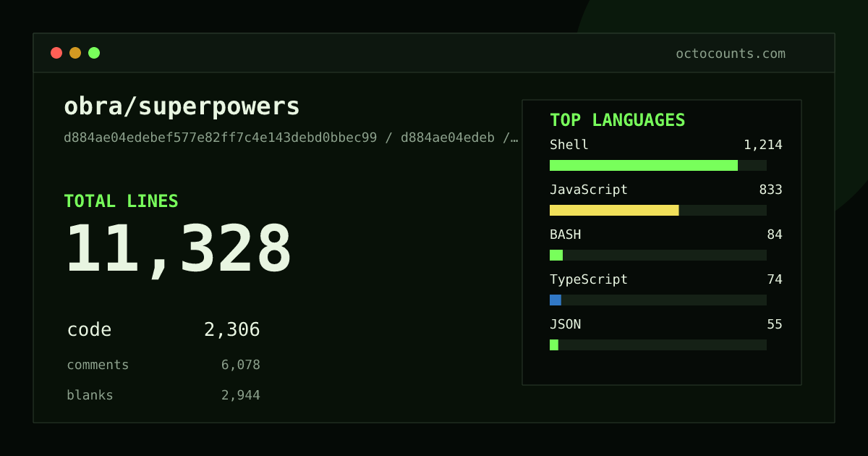
Task: Click the 55 JSON line count
Action: coord(775,324)
